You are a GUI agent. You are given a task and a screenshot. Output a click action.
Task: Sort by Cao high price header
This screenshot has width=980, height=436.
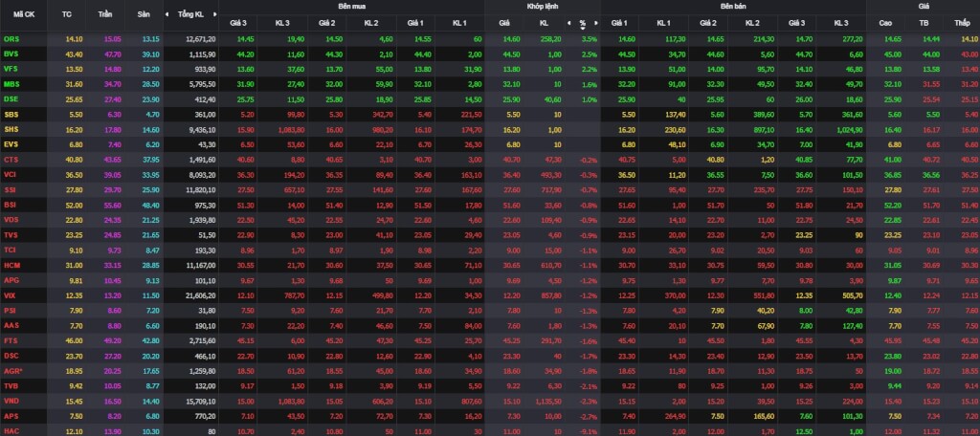pyautogui.click(x=885, y=23)
